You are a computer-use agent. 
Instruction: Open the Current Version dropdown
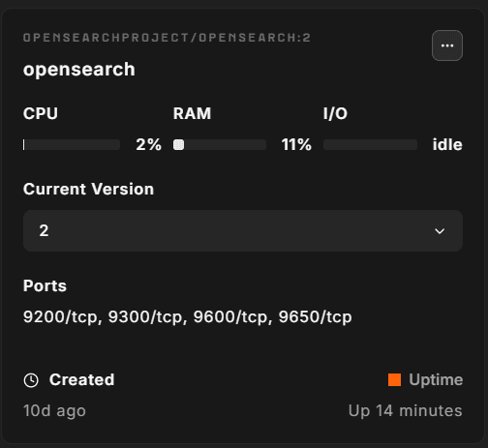click(243, 231)
